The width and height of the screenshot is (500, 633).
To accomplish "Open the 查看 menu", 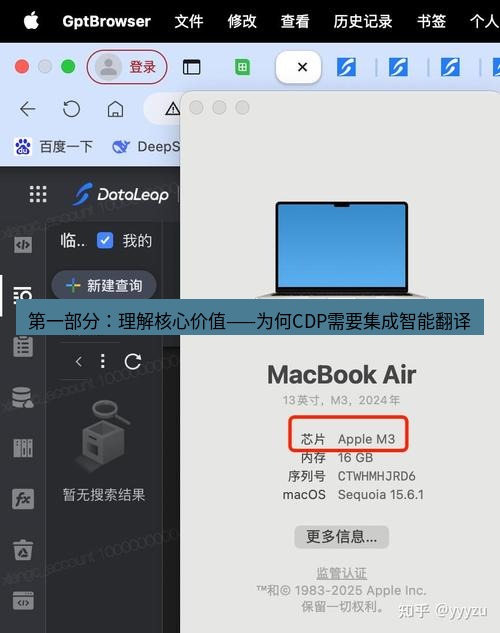I will coord(295,21).
